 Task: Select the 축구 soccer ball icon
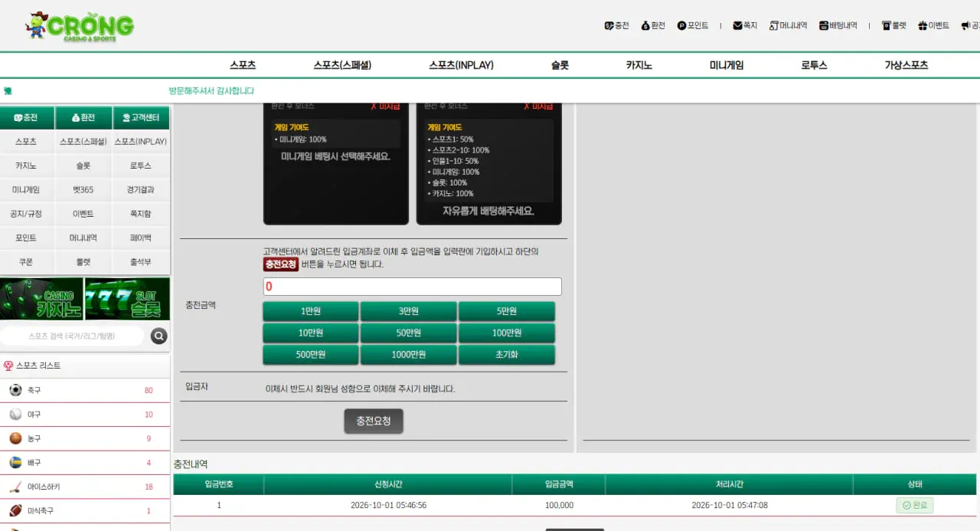point(15,390)
